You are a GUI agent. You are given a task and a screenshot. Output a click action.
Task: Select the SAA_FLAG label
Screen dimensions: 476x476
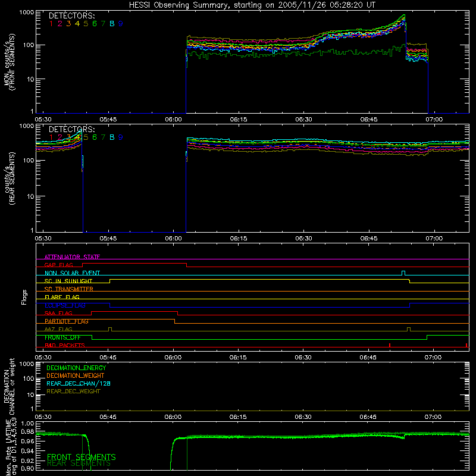coord(58,313)
